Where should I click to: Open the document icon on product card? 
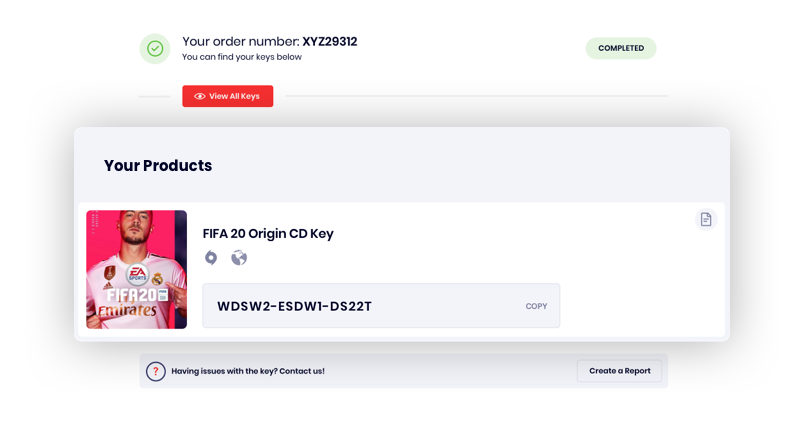706,219
